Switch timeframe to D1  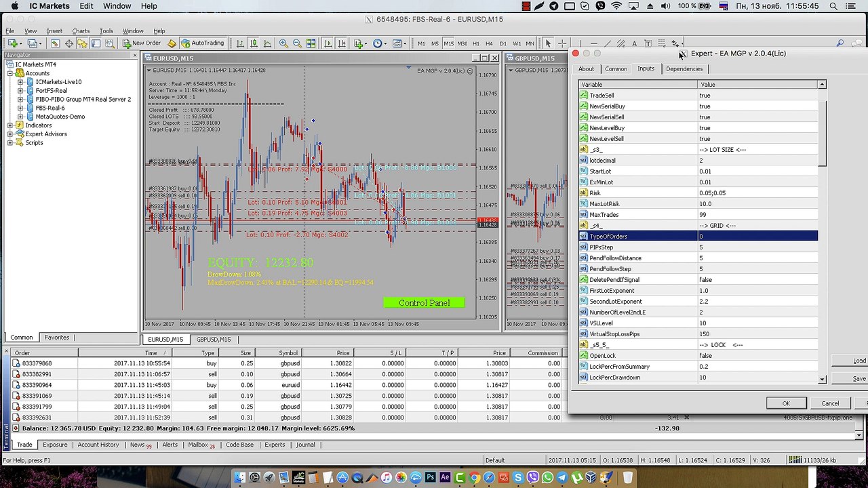coord(502,43)
